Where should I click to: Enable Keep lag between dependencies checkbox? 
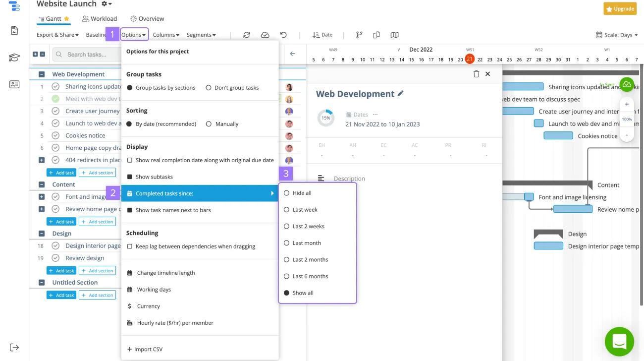[x=130, y=246]
